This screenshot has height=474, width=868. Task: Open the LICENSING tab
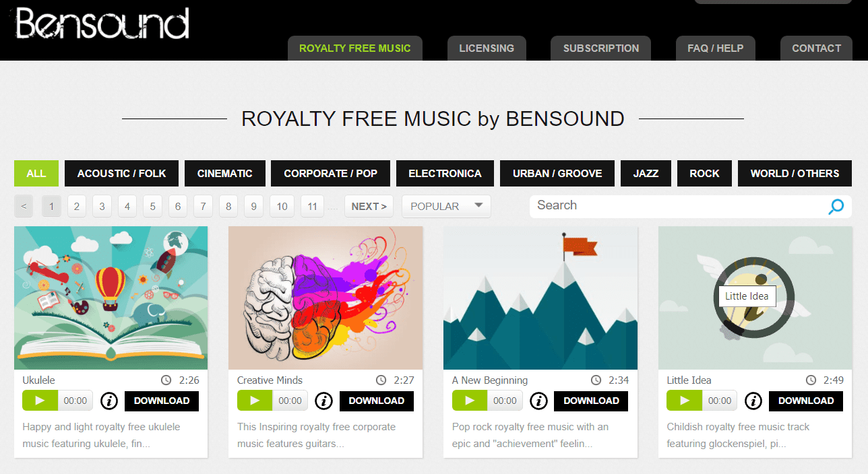point(487,48)
